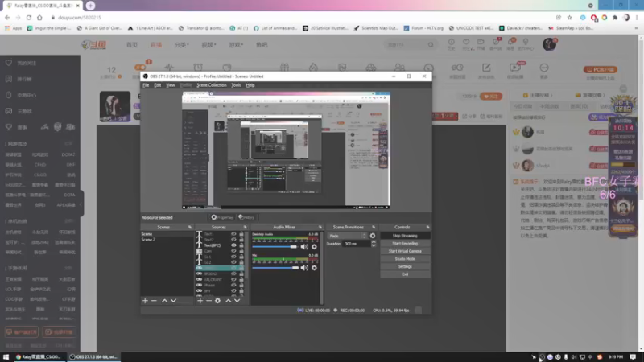Screen dimensions: 644x362
Task: Toggle visibility of VALORANT source
Action: [x=233, y=279]
